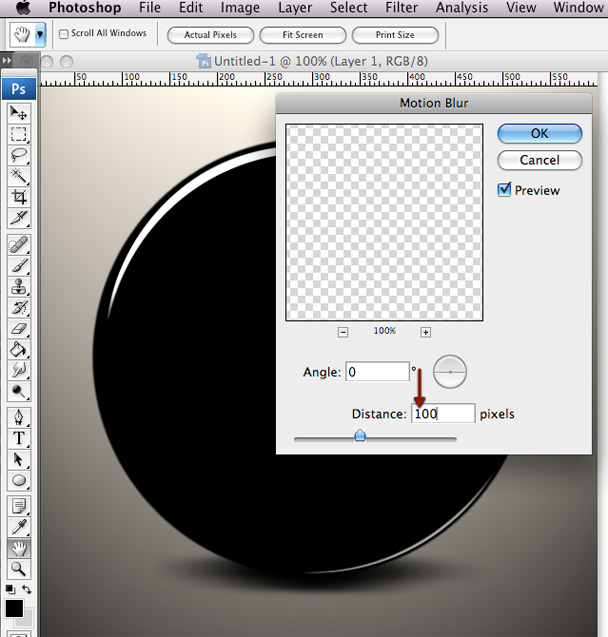
Task: Click the Actual Pixels button
Action: pyautogui.click(x=210, y=35)
